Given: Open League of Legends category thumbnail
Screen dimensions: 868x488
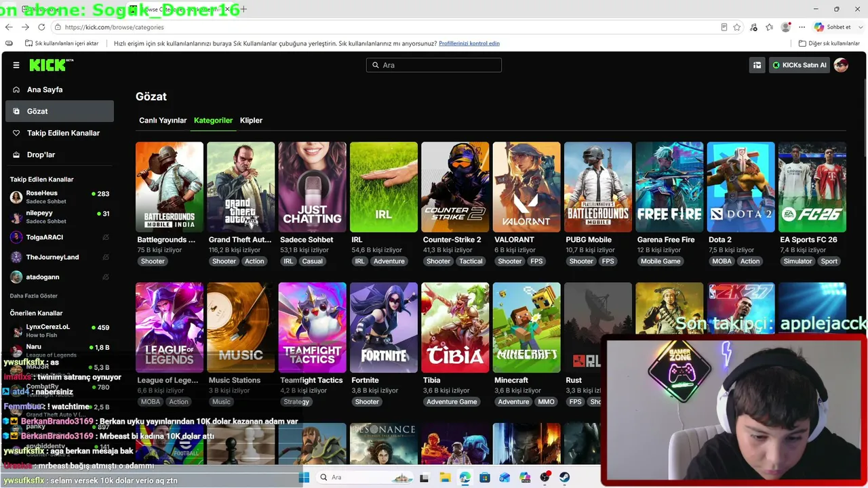Looking at the screenshot, I should pos(170,327).
